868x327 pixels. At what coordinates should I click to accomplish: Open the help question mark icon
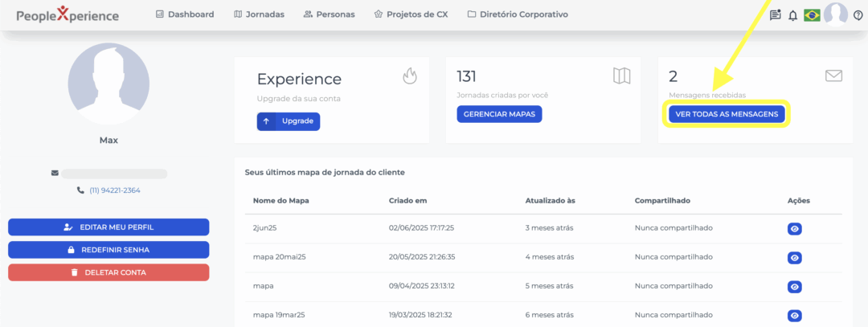click(858, 15)
